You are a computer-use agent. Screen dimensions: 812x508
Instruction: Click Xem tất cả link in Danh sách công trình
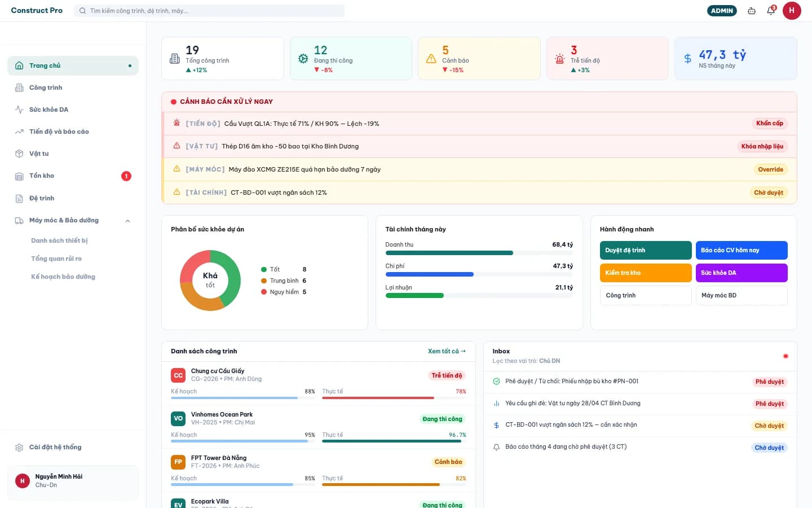click(x=447, y=351)
